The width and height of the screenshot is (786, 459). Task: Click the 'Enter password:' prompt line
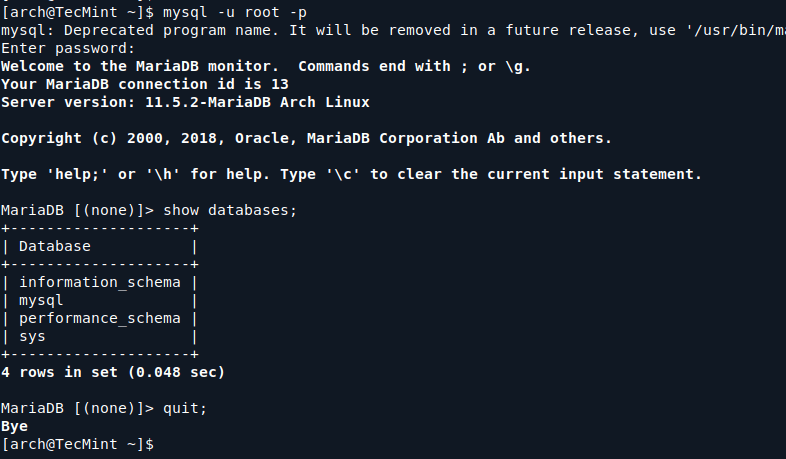[68, 49]
